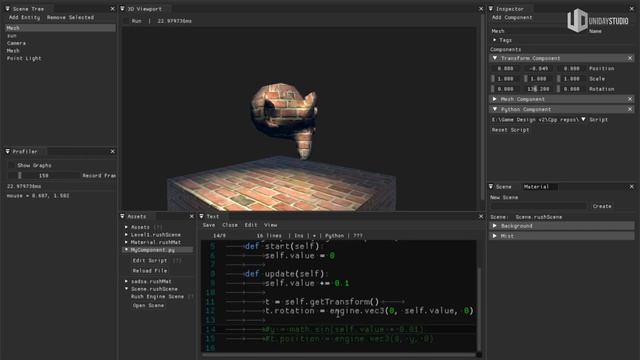Viewport: 640px width, 360px height.
Task: Click the Reset Script button
Action: tap(510, 130)
